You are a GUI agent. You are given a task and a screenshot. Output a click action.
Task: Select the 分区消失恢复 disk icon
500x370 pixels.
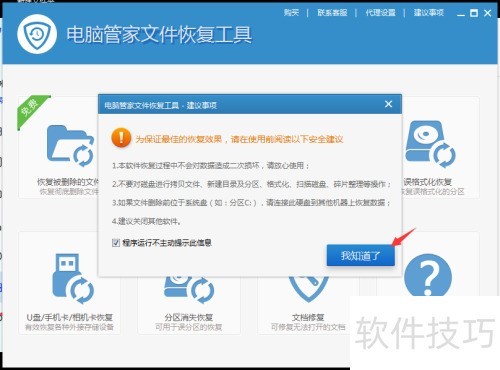pyautogui.click(x=189, y=289)
